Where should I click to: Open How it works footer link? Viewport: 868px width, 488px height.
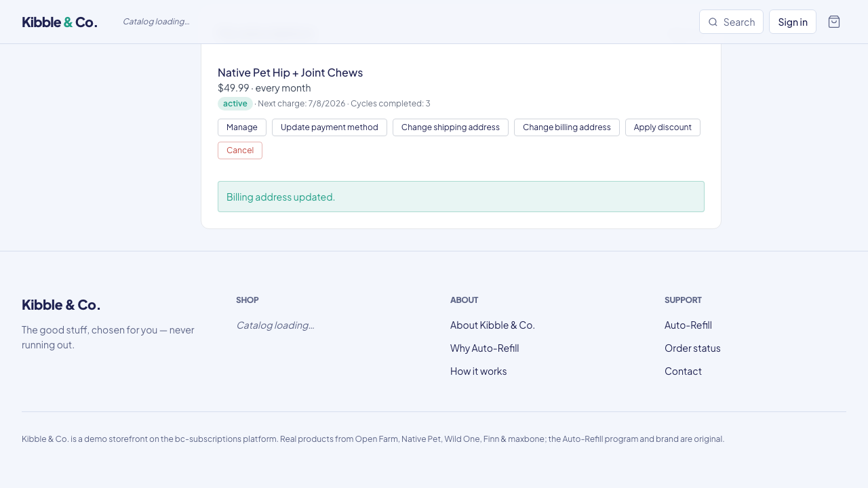478,371
